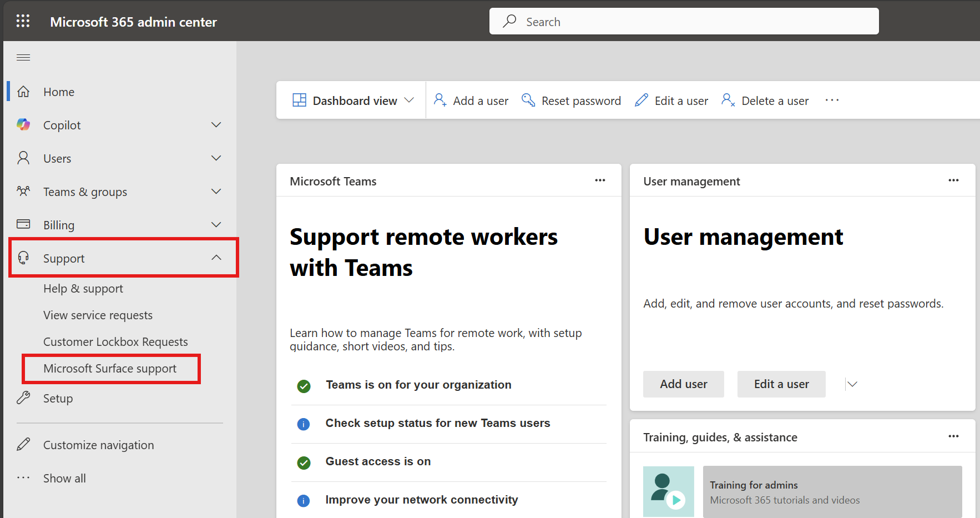980x518 pixels.
Task: Expand the Billing section
Action: 216,224
